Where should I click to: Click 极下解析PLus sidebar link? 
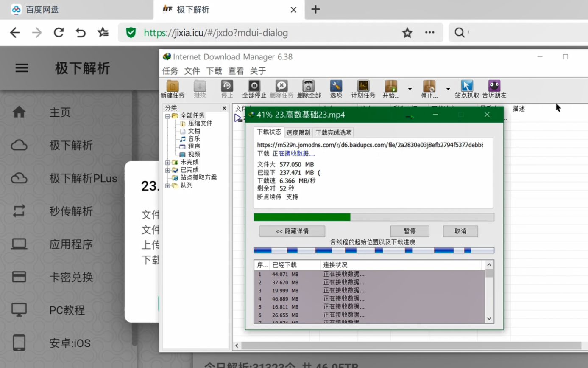pos(83,178)
